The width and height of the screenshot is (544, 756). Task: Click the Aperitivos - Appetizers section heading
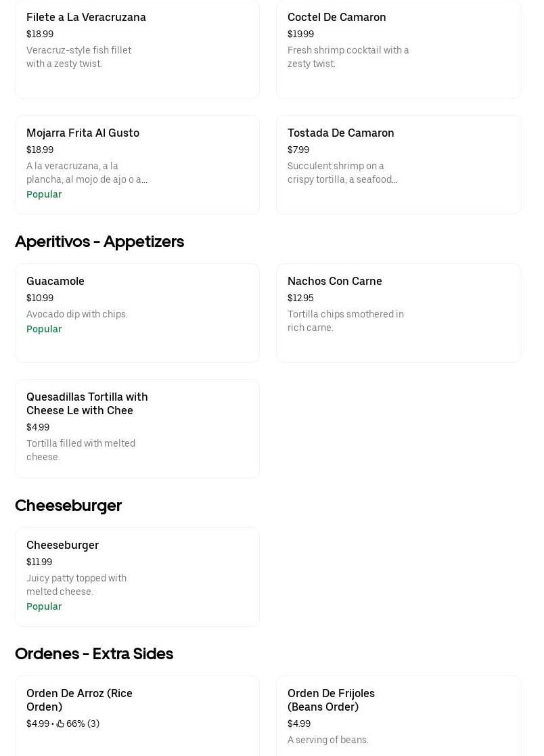99,242
